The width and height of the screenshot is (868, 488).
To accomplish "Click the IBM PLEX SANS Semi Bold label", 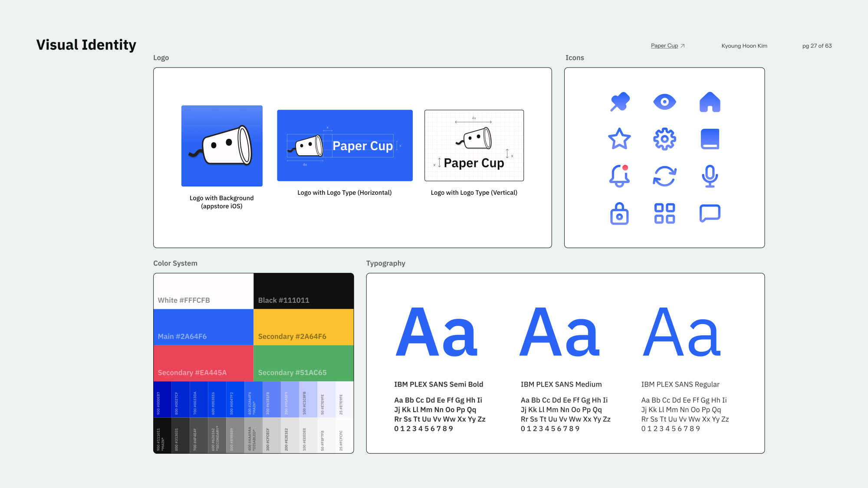I will [x=439, y=384].
